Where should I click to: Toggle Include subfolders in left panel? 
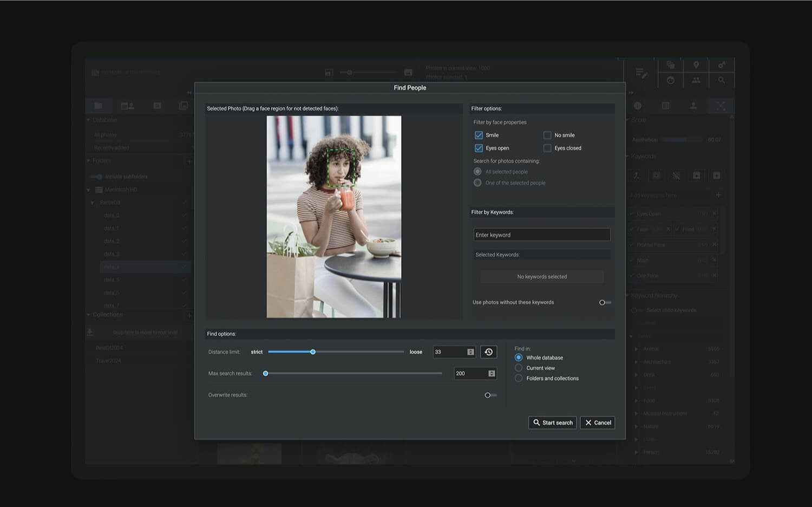[96, 177]
